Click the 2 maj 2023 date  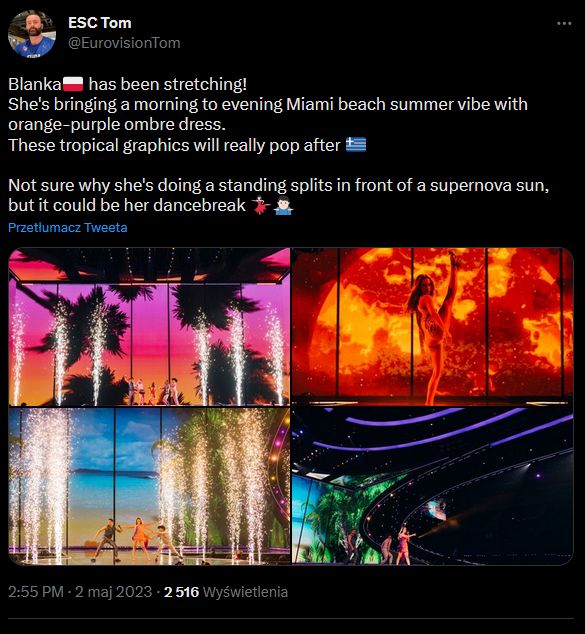click(114, 592)
